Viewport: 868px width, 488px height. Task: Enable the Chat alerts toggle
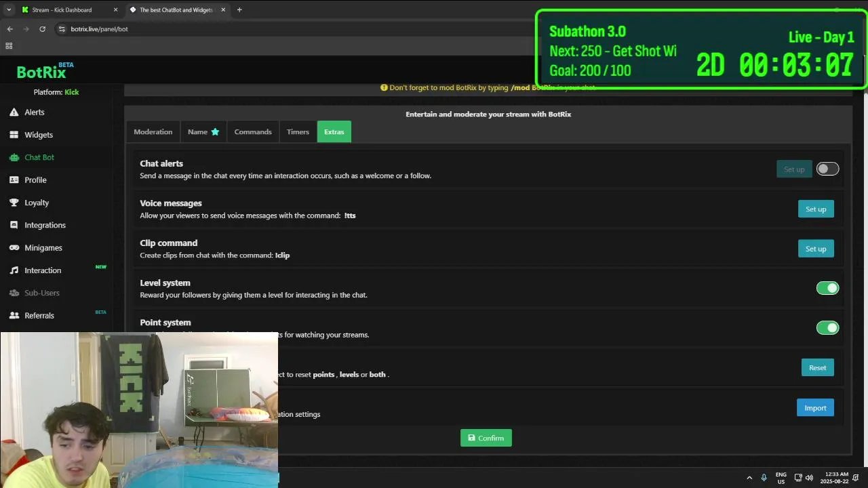pyautogui.click(x=827, y=169)
